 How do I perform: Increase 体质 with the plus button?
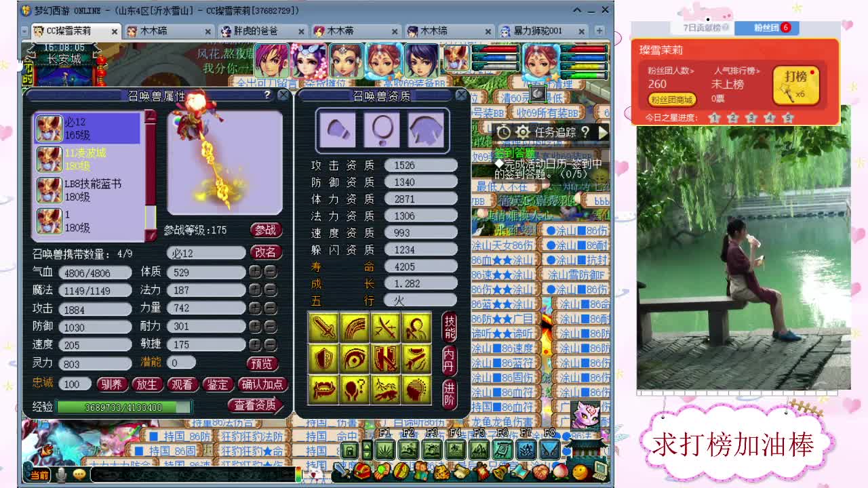(254, 272)
